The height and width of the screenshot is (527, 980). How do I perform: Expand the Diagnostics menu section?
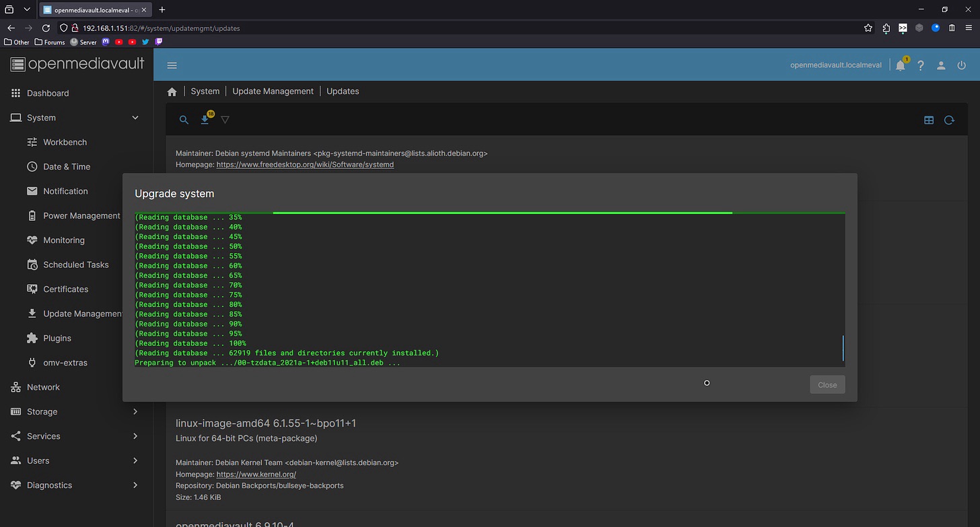point(135,485)
